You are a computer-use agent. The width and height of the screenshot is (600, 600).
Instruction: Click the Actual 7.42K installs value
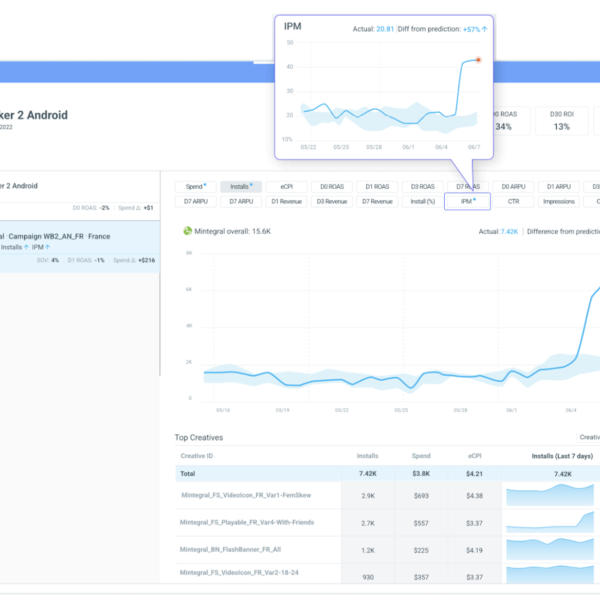click(509, 232)
